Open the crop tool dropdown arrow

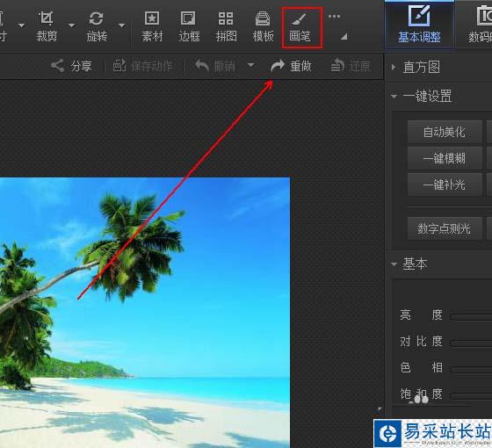(x=71, y=25)
